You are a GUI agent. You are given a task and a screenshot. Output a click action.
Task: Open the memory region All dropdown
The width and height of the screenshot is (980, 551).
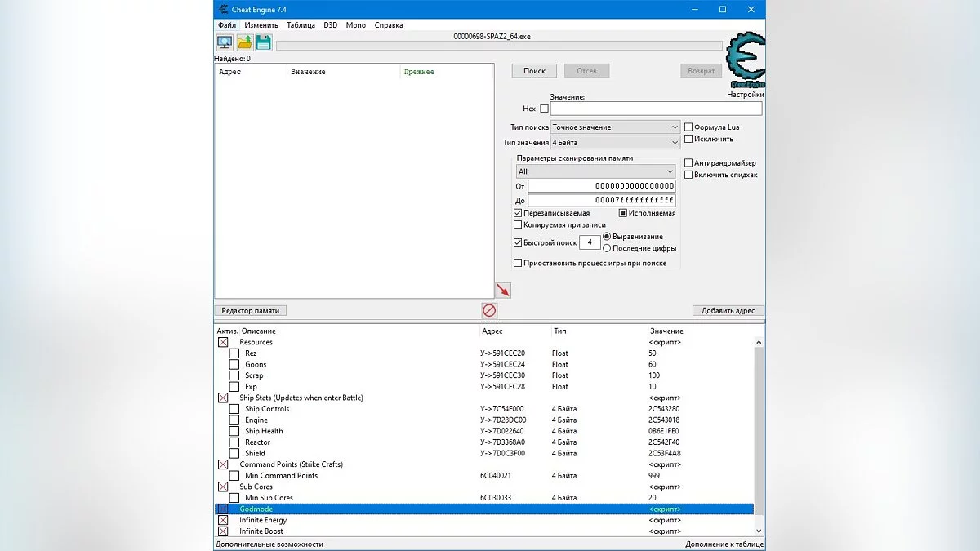[x=595, y=171]
